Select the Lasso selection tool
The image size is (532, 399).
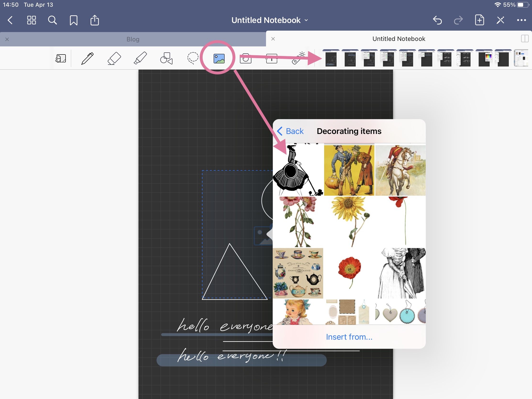coord(193,58)
